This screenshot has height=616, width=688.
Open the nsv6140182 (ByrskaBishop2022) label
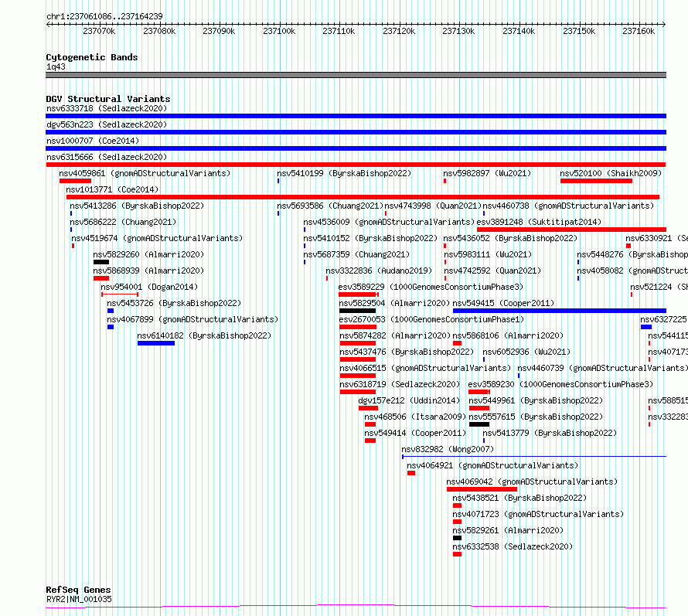pos(204,335)
